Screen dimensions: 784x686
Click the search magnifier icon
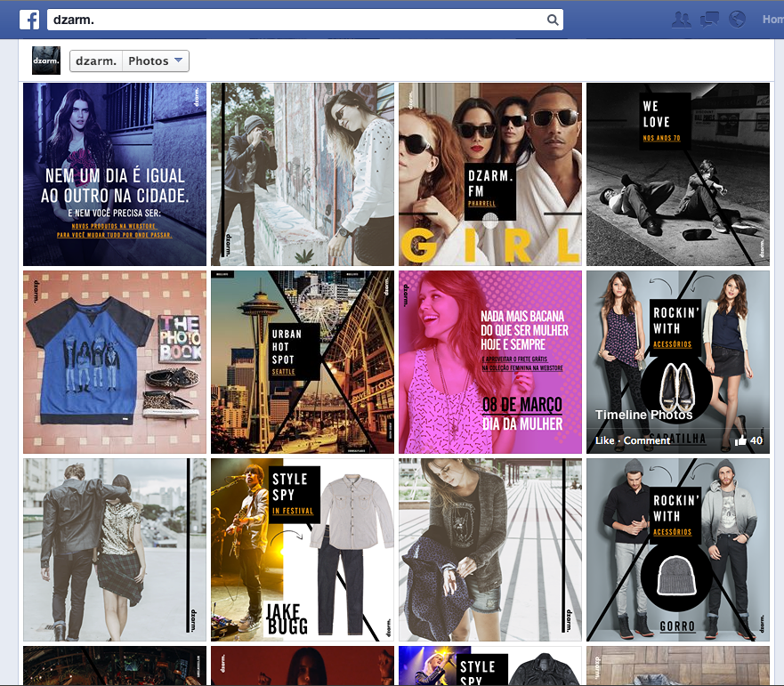pyautogui.click(x=553, y=20)
